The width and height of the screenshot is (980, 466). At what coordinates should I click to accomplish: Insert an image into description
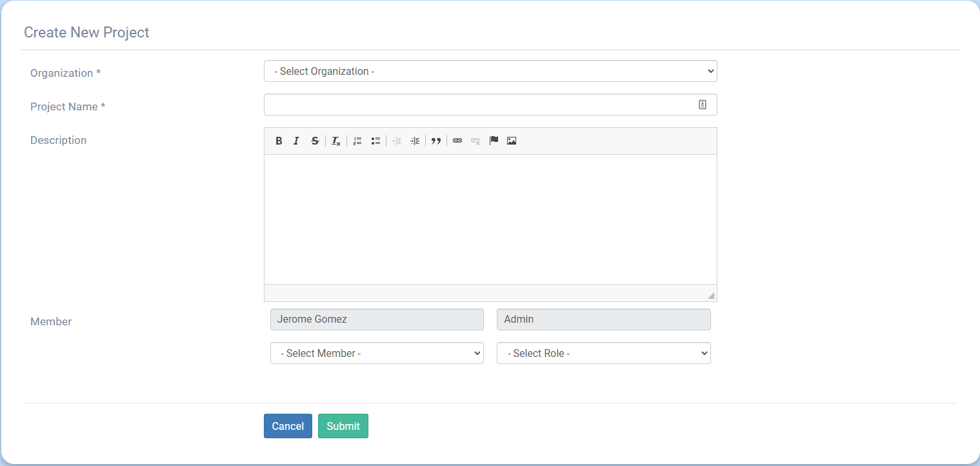pos(512,141)
